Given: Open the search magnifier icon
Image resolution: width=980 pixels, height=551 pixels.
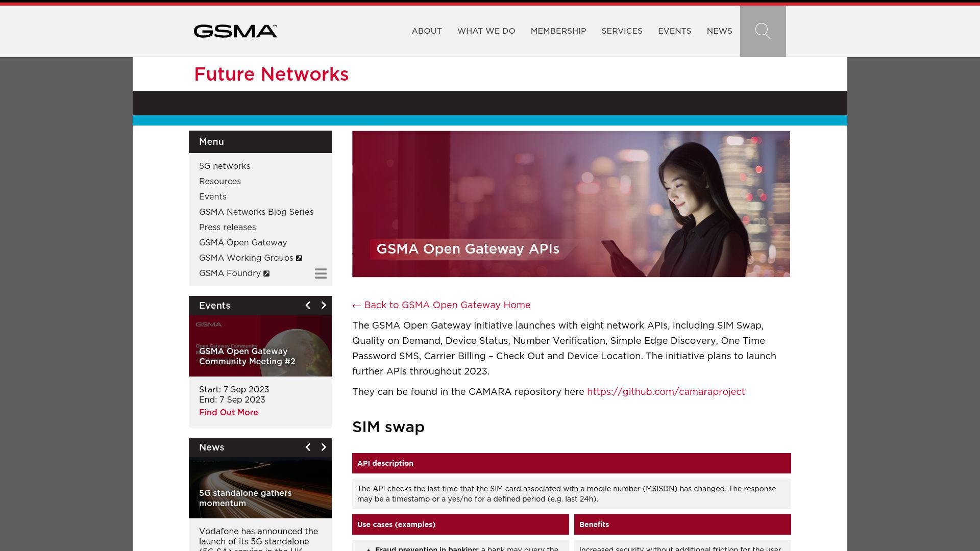Looking at the screenshot, I should 763,31.
